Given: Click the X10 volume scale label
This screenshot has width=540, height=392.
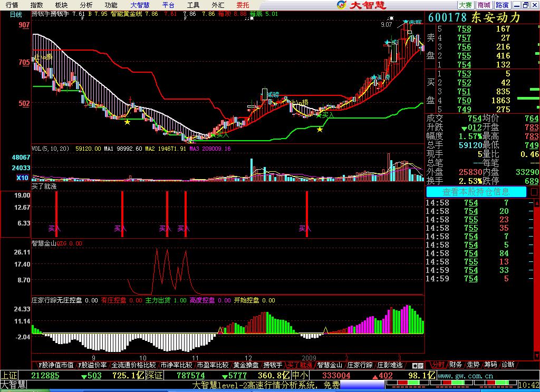Looking at the screenshot, I should pyautogui.click(x=22, y=178).
